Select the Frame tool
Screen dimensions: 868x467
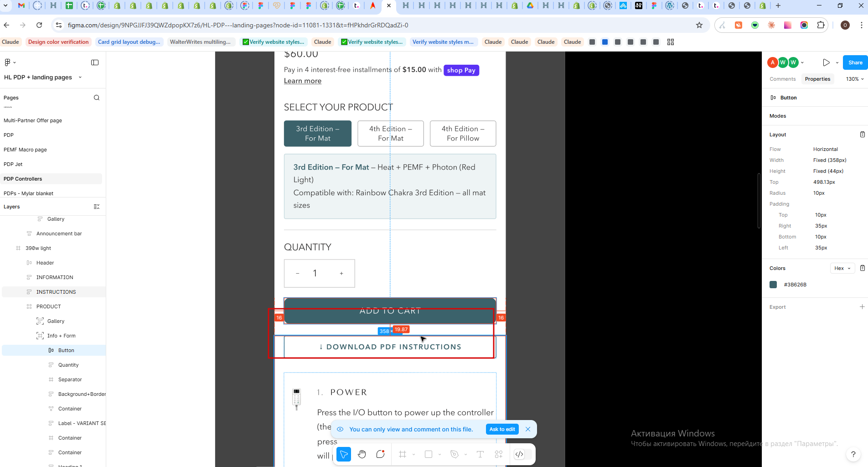tap(403, 454)
